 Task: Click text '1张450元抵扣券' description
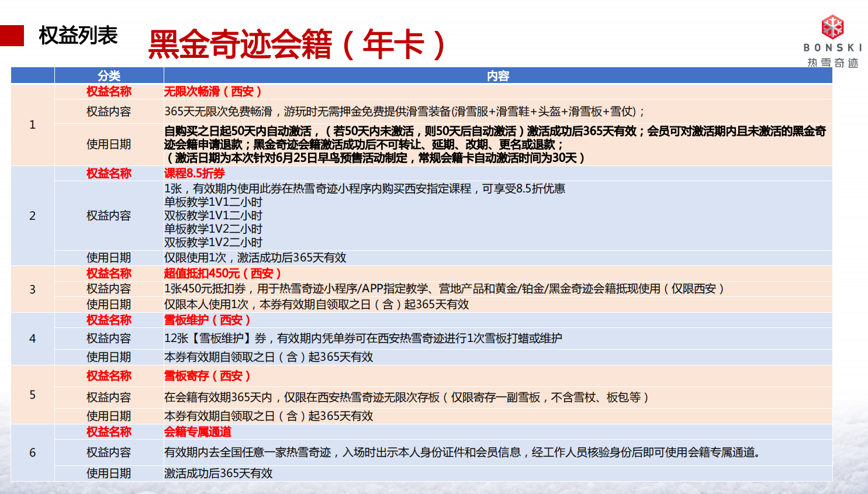pyautogui.click(x=445, y=289)
